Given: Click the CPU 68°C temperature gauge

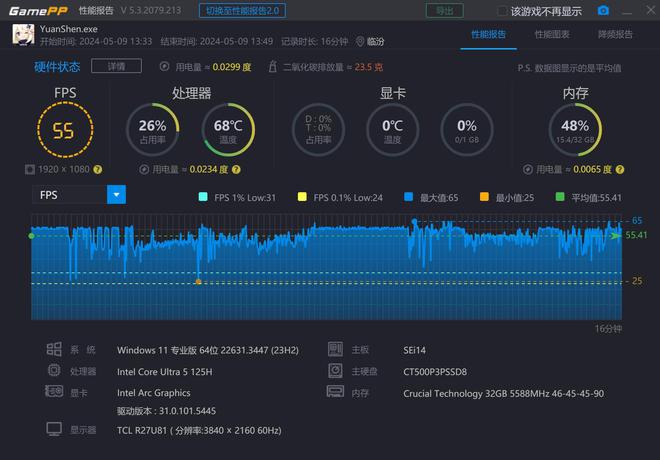Looking at the screenshot, I should click(x=228, y=130).
